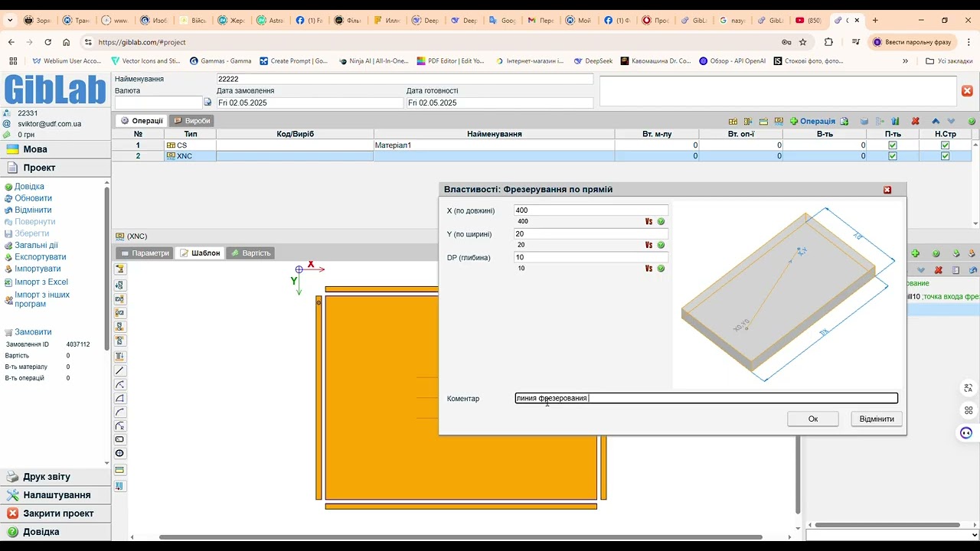980x551 pixels.
Task: Click Замовити link in sidebar
Action: [33, 332]
